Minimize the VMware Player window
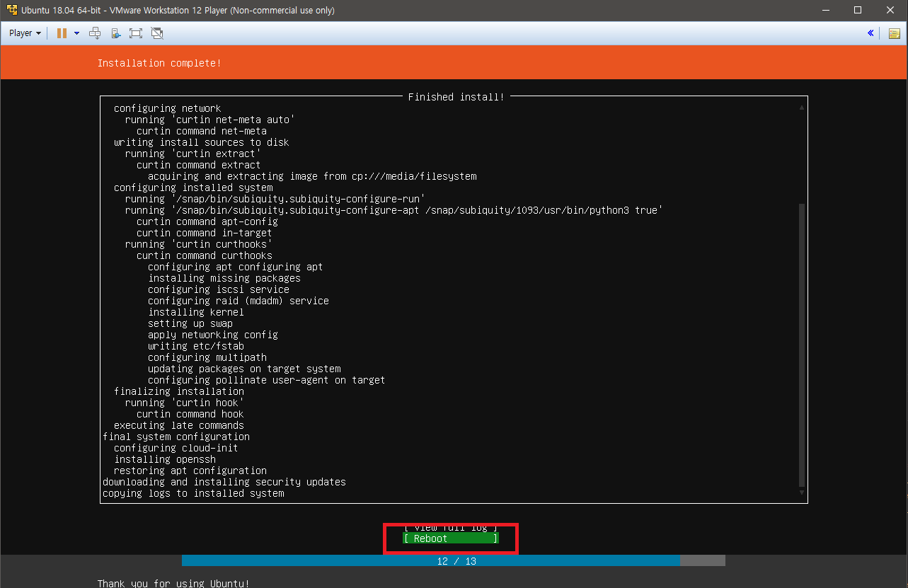Screen dimensions: 908x588 (825, 11)
